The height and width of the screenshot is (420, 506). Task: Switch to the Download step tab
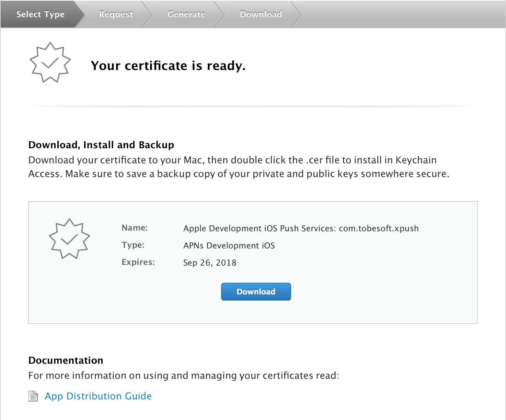point(261,14)
